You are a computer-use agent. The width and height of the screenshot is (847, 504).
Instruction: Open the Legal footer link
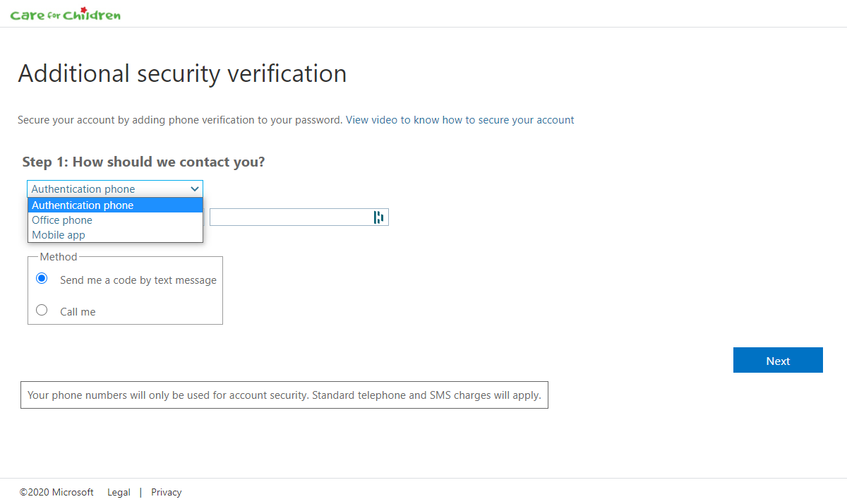click(x=119, y=492)
